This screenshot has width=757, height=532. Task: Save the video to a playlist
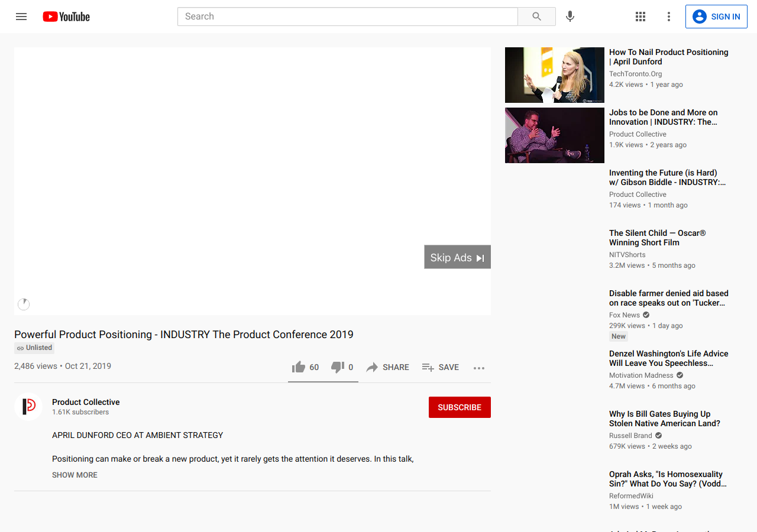[x=441, y=368]
